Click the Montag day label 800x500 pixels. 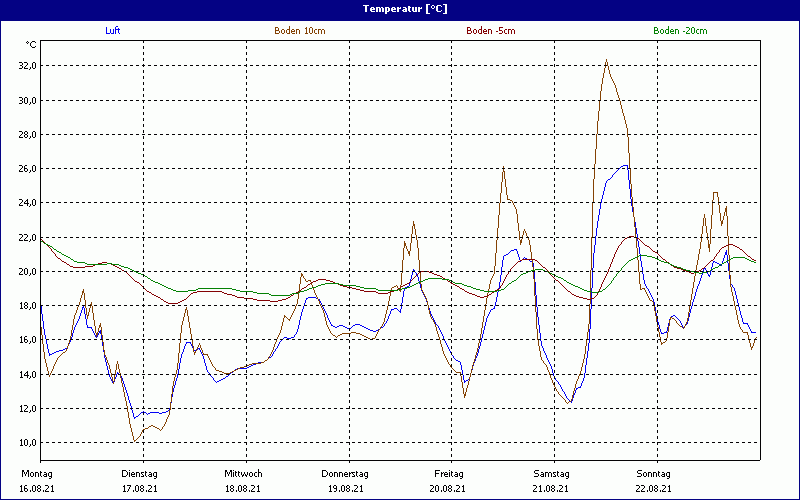(x=37, y=474)
